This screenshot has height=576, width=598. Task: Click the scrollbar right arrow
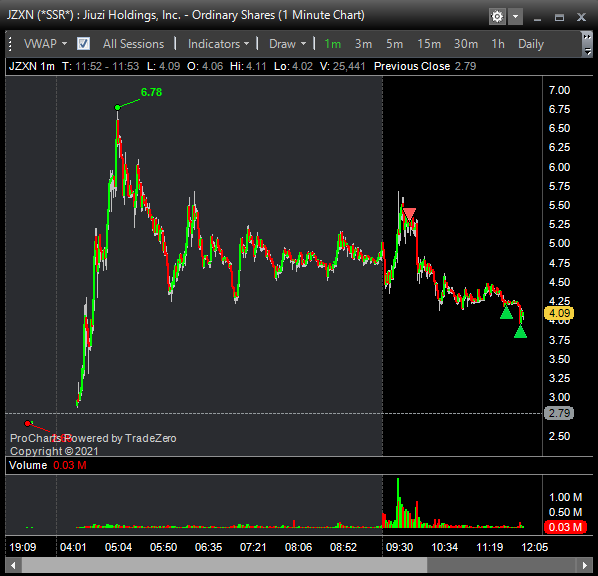585,565
